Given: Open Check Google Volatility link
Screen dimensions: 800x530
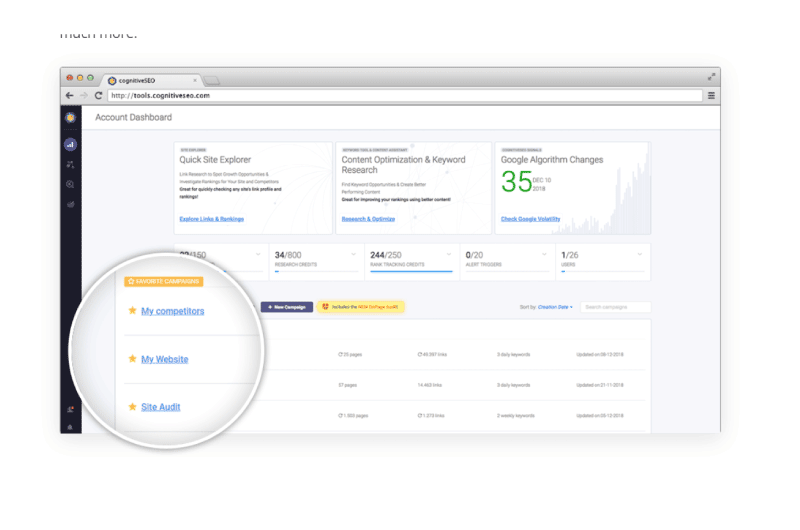Looking at the screenshot, I should (x=531, y=219).
